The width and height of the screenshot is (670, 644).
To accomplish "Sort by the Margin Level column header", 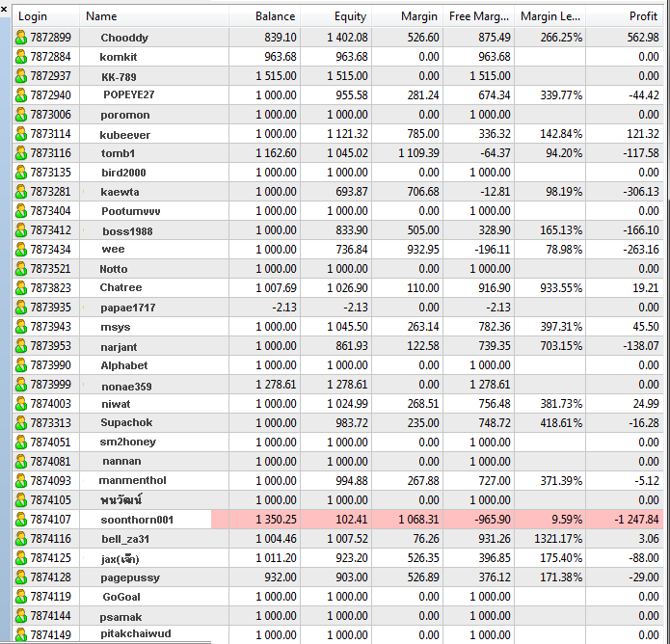I will (x=549, y=16).
